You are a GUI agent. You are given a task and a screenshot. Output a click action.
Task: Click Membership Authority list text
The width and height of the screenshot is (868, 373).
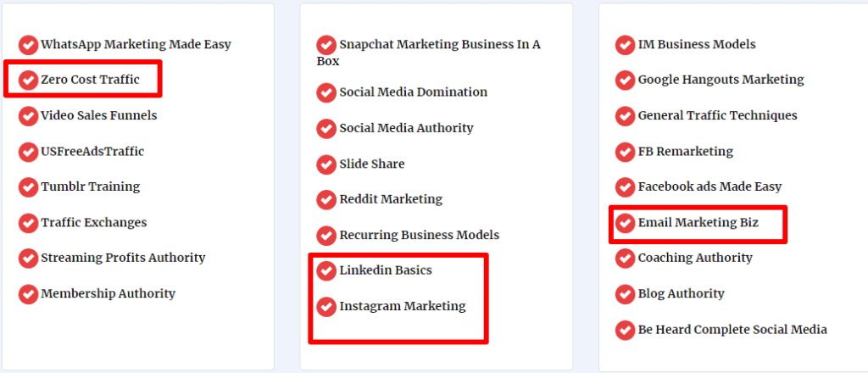pos(108,293)
